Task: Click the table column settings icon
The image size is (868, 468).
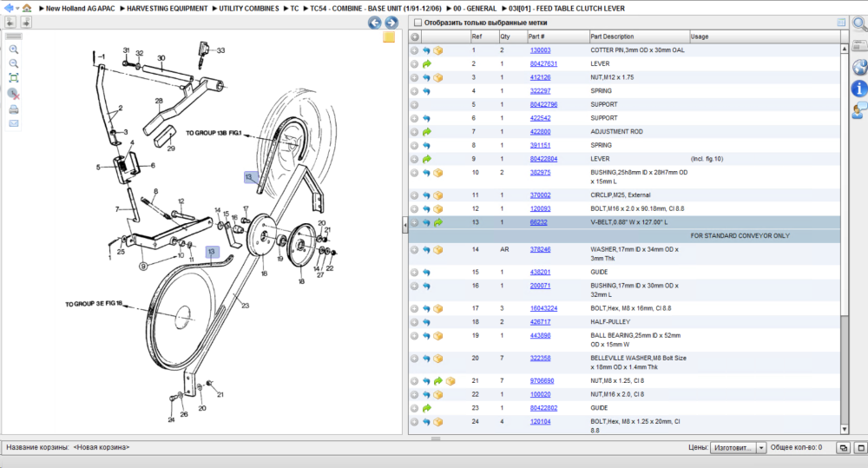Action: [841, 23]
